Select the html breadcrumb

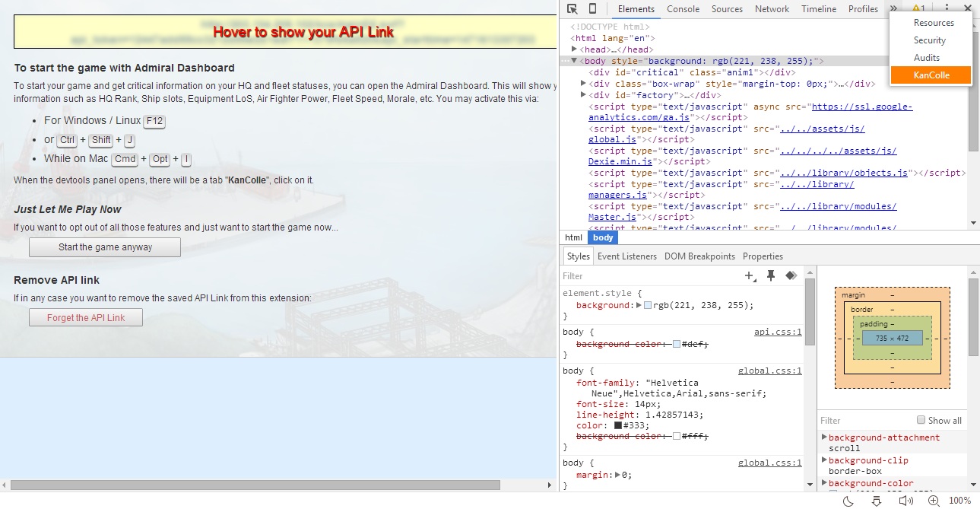[573, 237]
